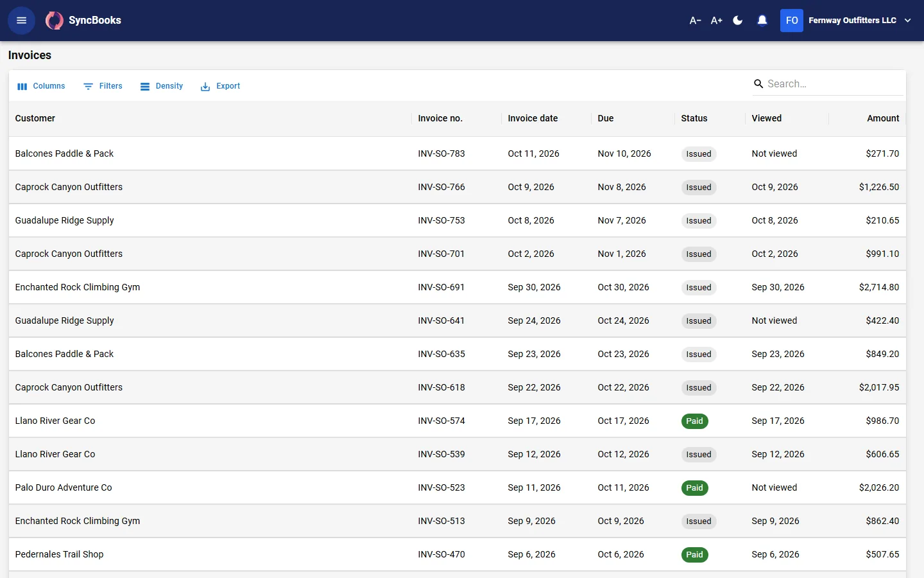This screenshot has height=578, width=924.
Task: Export the invoices table
Action: click(x=220, y=86)
